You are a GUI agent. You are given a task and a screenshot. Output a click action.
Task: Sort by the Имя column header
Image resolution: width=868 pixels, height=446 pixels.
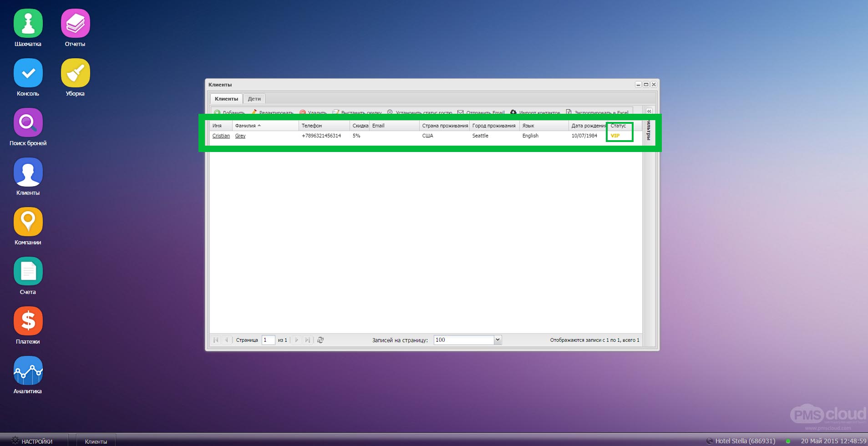tap(221, 126)
